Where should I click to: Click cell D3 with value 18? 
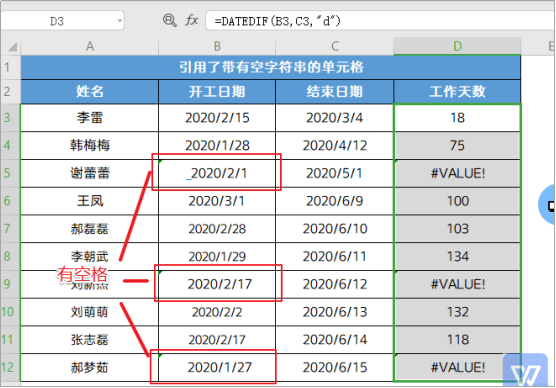pyautogui.click(x=457, y=118)
